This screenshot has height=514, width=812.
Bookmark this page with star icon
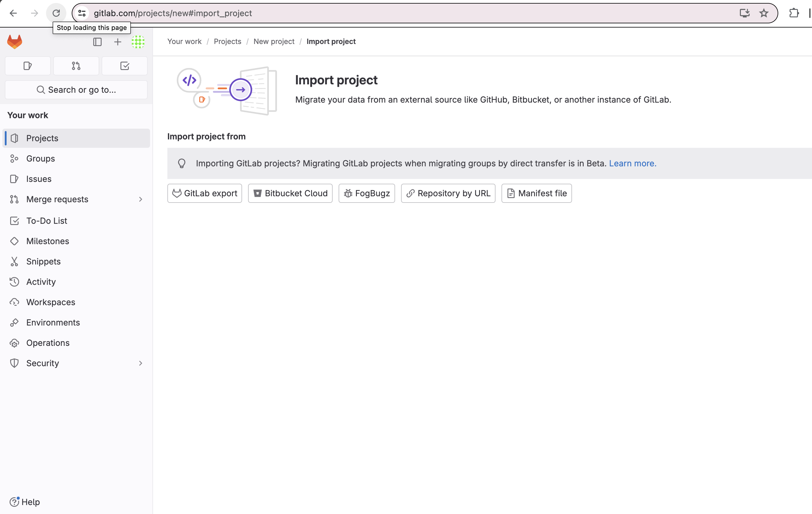(764, 13)
